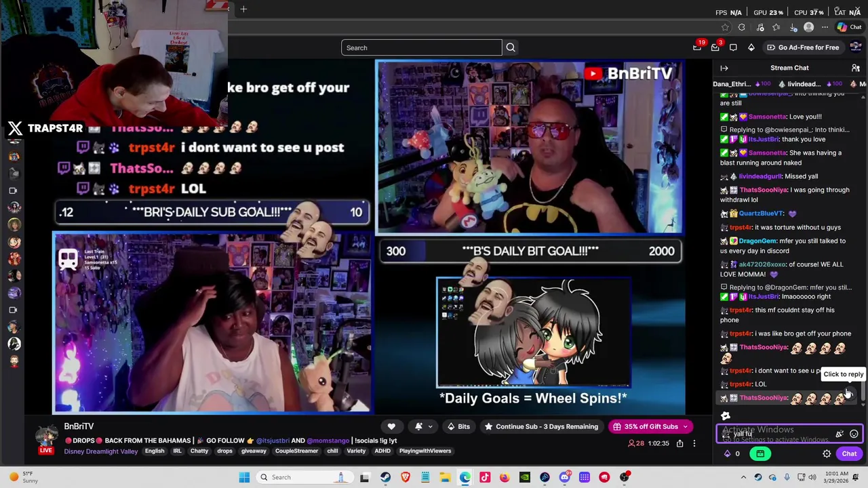
Task: Click the taskbar Search box
Action: click(304, 477)
